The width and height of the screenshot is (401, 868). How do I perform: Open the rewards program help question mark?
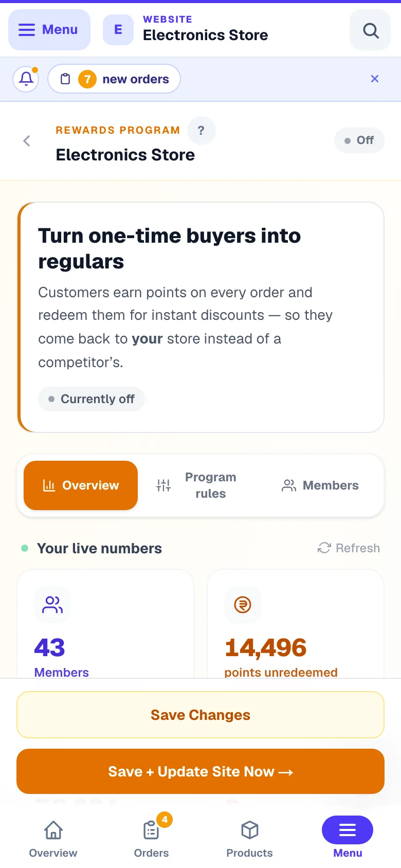pyautogui.click(x=201, y=131)
